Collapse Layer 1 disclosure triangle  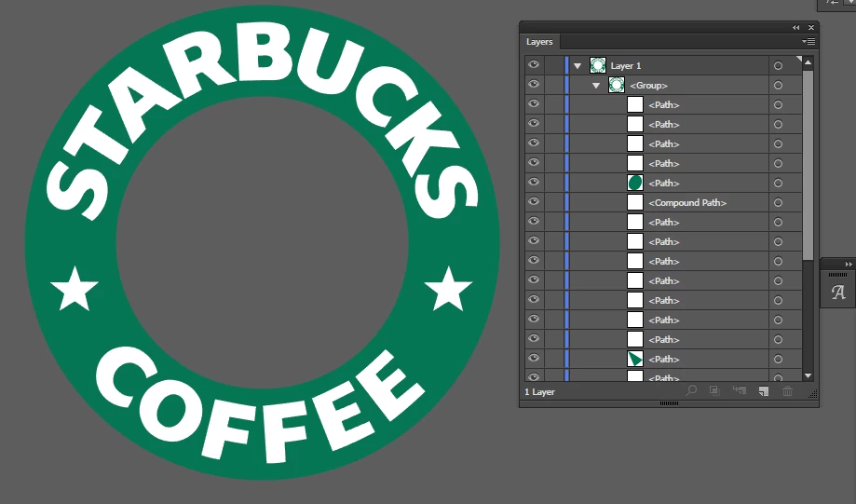click(577, 66)
